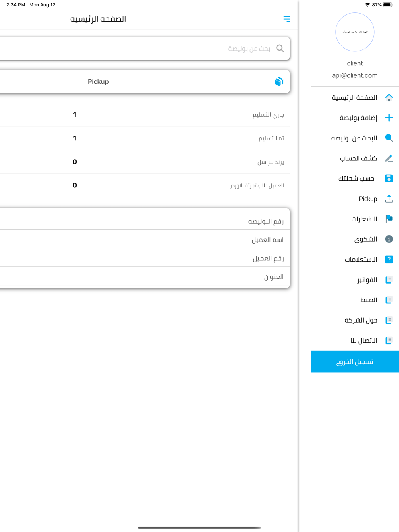Viewport: 399px width, 532px height.
Task: Select Pickup in the side menu
Action: (x=355, y=199)
